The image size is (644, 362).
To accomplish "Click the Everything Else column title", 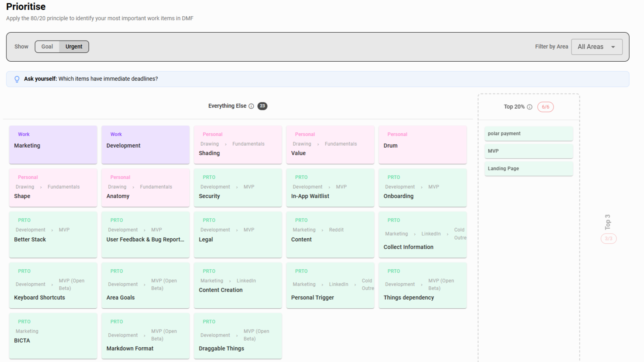I will click(x=227, y=106).
